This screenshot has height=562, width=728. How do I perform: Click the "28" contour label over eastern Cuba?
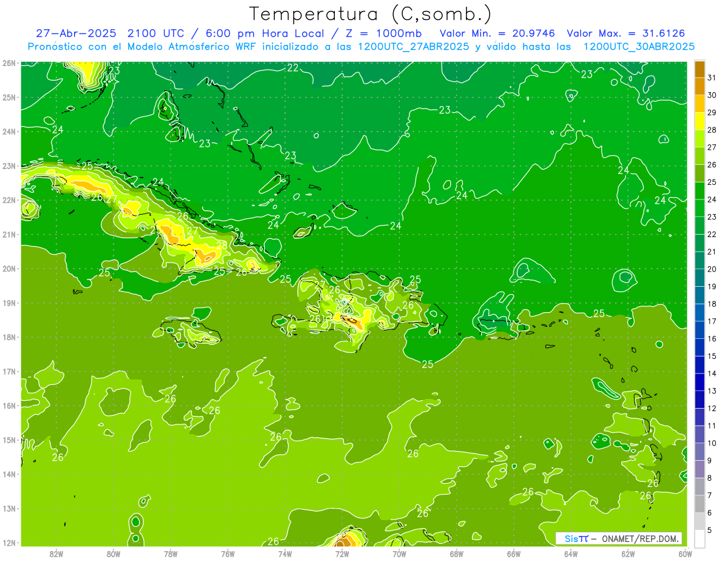click(222, 246)
